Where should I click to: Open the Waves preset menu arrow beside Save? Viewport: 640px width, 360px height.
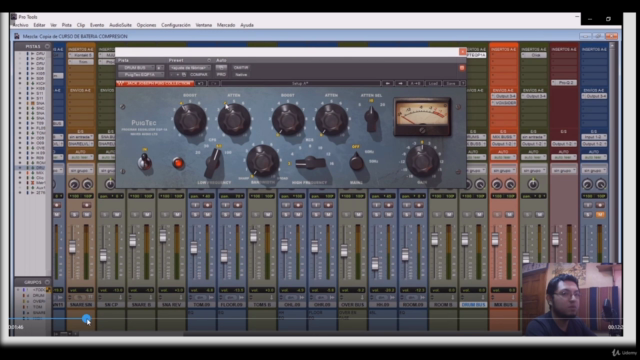(x=463, y=83)
